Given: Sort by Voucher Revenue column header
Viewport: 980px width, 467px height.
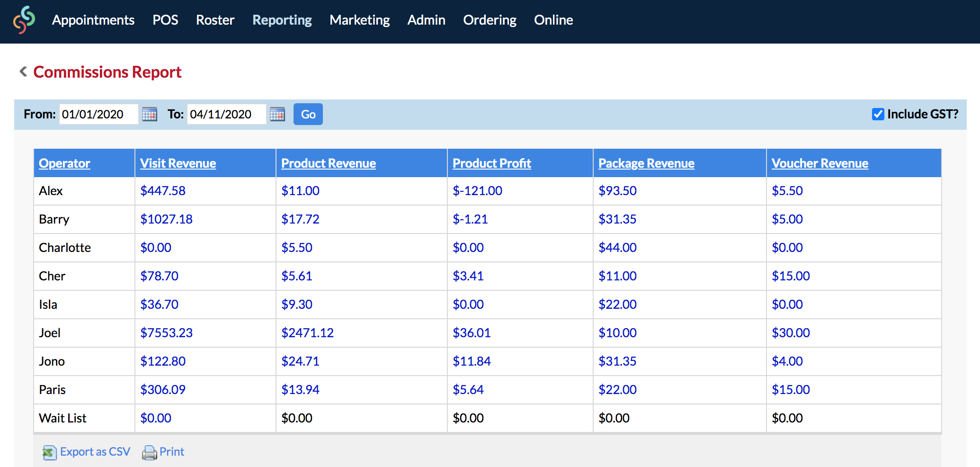Looking at the screenshot, I should 820,163.
